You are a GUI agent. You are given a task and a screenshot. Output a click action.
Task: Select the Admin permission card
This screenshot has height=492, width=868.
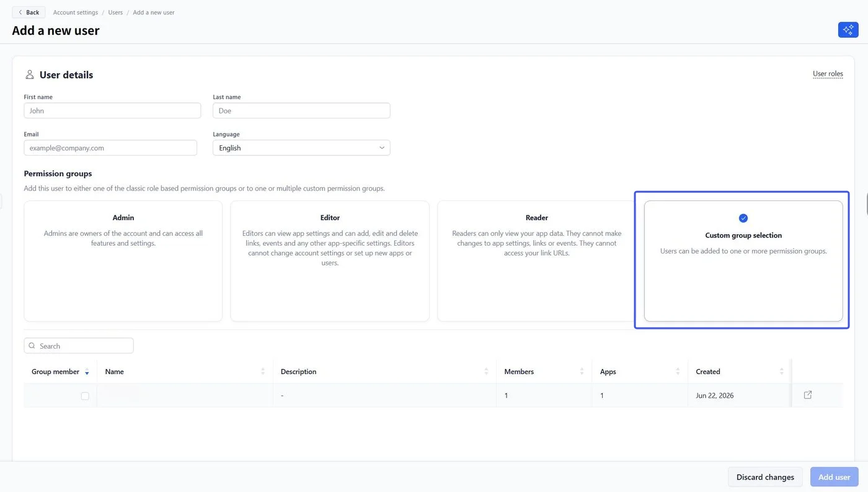point(123,261)
